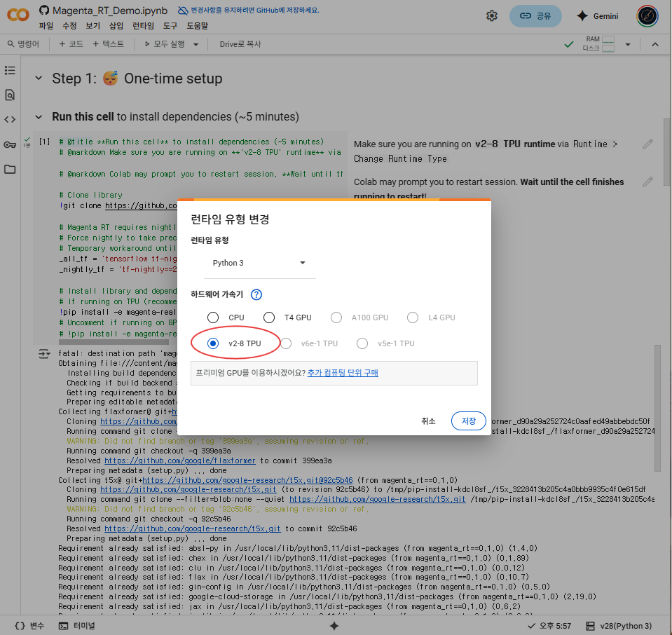Image resolution: width=672 pixels, height=635 pixels.
Task: Open the Python 3 runtime type dropdown
Action: pos(259,263)
